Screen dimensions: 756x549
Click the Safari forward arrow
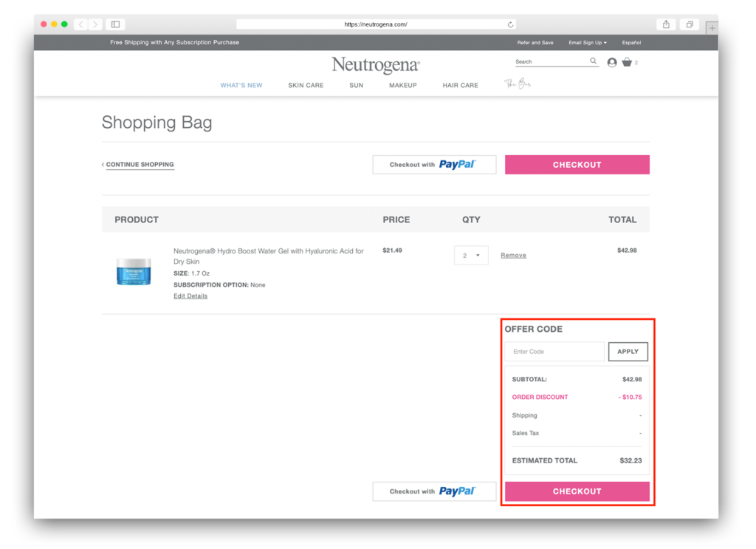pyautogui.click(x=95, y=24)
